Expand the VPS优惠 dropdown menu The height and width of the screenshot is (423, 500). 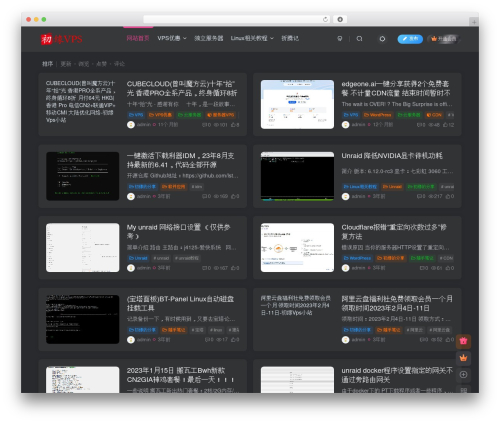pyautogui.click(x=172, y=38)
